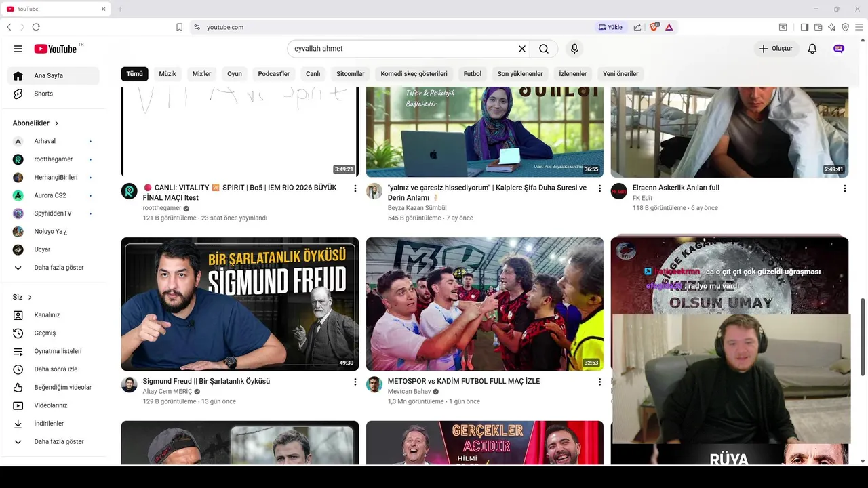868x488 pixels.
Task: Open Oynatma listeleri playlists
Action: [x=53, y=351]
